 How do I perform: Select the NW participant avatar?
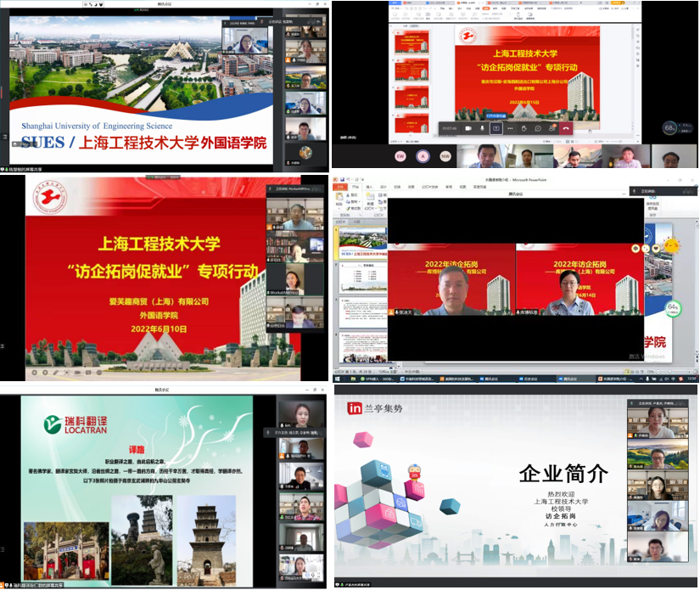pos(445,157)
